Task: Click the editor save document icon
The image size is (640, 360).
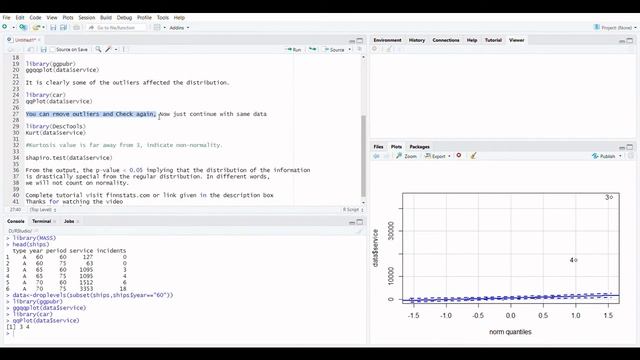Action: [44, 49]
